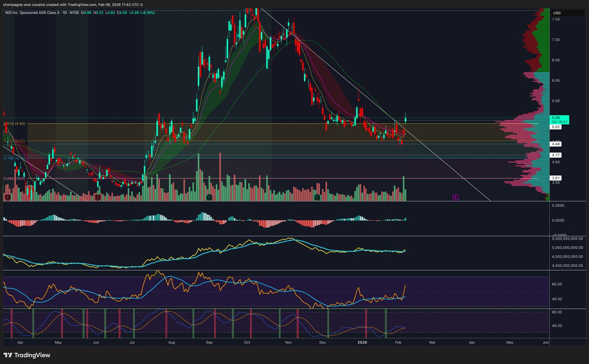
Task: Click the 7.00 price axis value
Action: coord(556,39)
